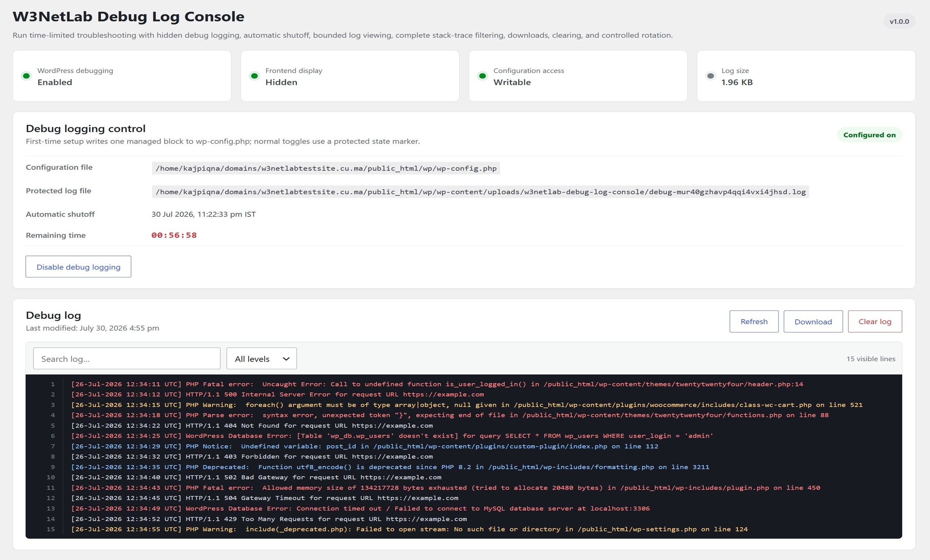Click log line 5 404 Not Found

click(x=252, y=425)
